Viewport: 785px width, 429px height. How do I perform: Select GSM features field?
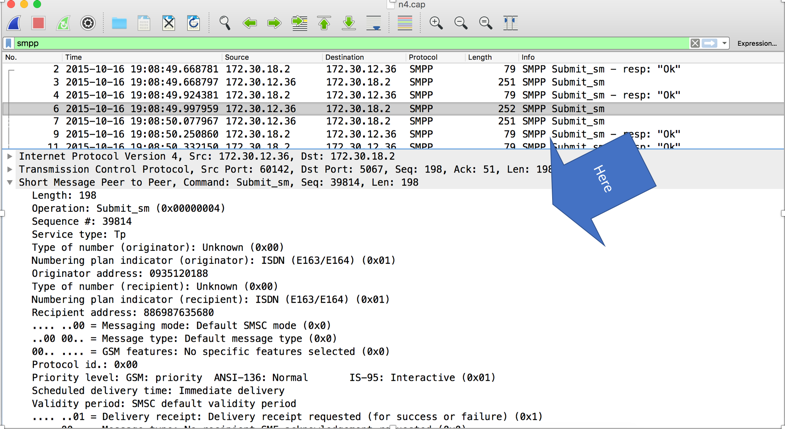click(x=210, y=351)
